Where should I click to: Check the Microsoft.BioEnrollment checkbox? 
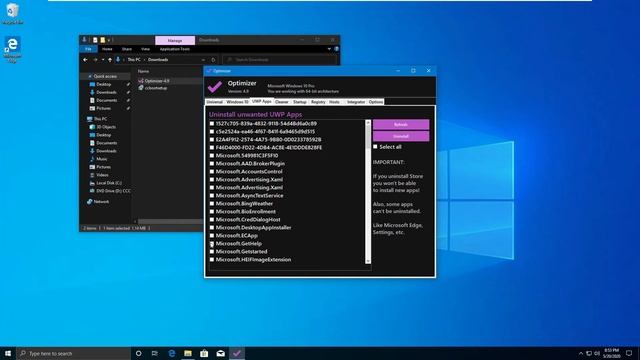coord(212,211)
